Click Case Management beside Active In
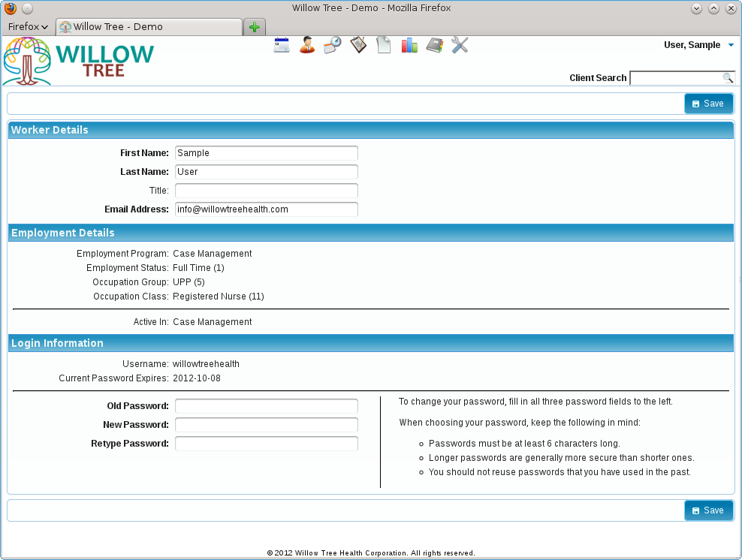This screenshot has width=742, height=560. point(212,322)
